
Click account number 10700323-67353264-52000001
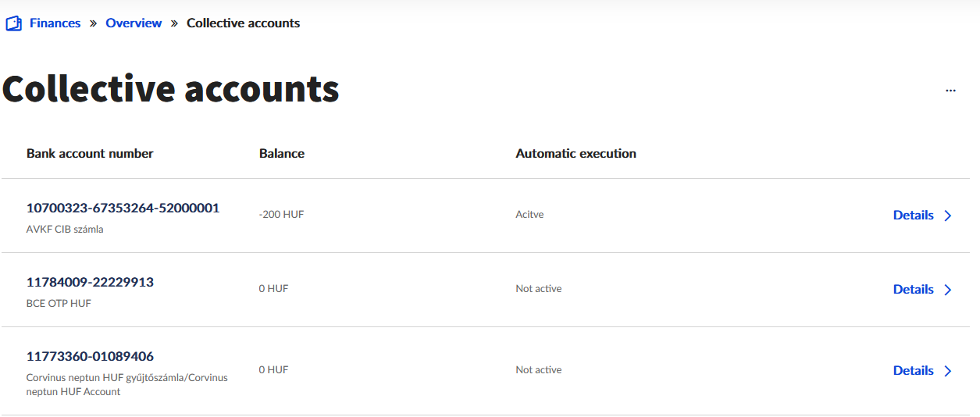coord(123,208)
